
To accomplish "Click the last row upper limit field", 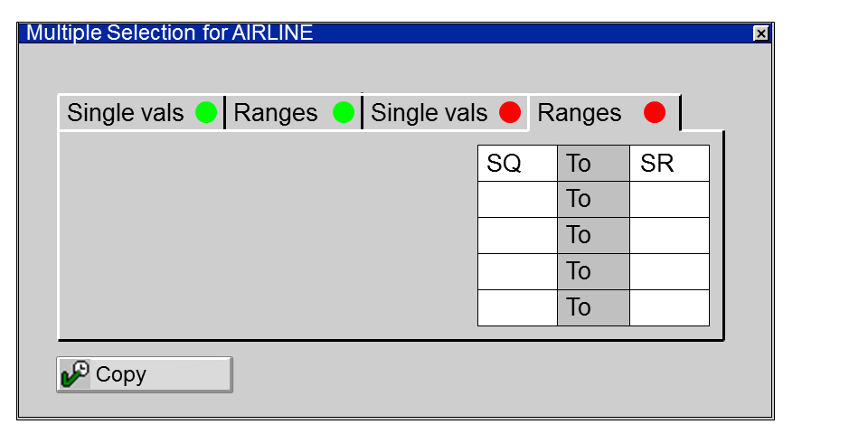I will pos(669,308).
